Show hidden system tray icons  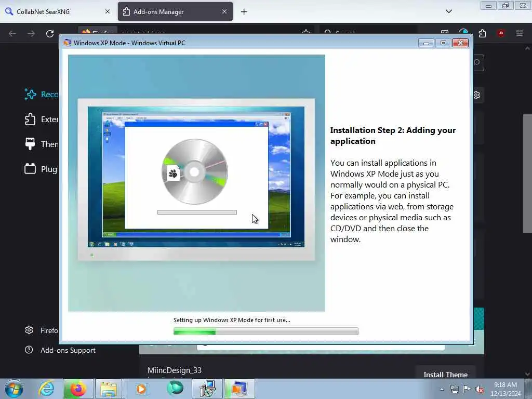point(442,389)
